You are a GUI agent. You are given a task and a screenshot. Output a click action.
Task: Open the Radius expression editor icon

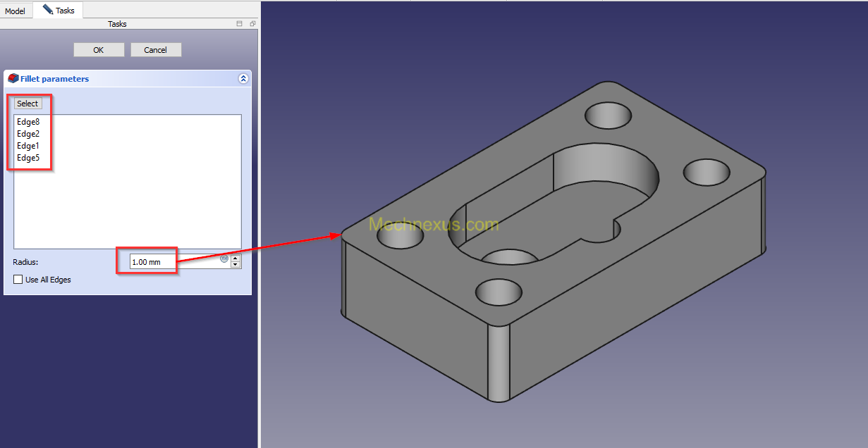(x=224, y=259)
